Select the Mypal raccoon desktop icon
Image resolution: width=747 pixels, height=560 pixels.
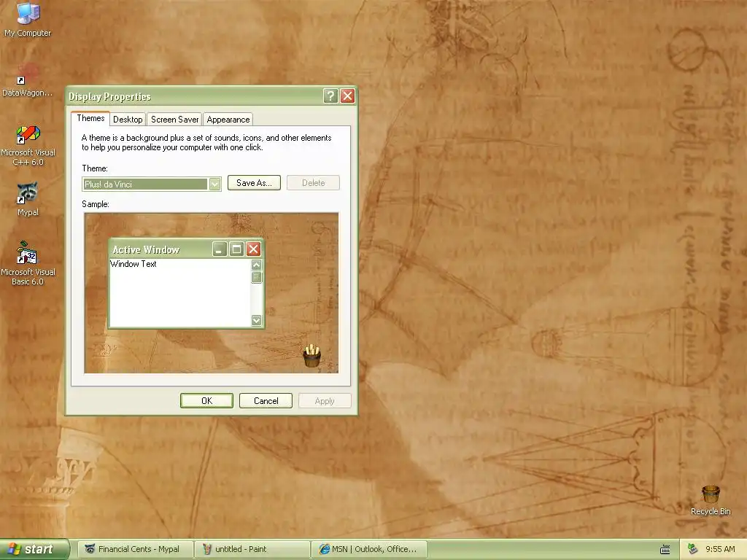(x=28, y=199)
